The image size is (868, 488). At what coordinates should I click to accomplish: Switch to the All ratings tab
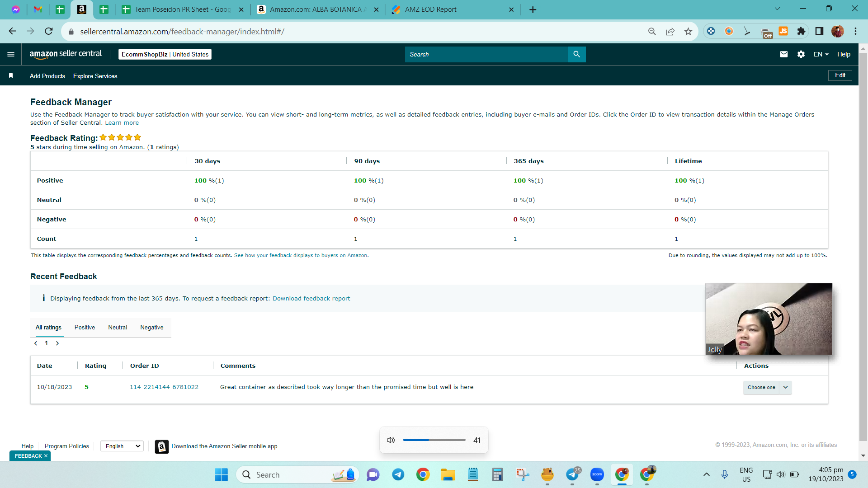tap(48, 328)
